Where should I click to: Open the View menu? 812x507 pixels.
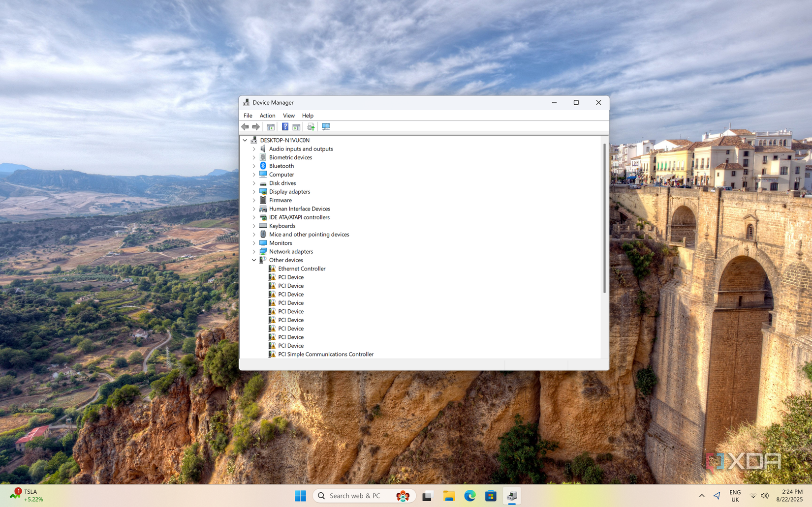coord(288,115)
